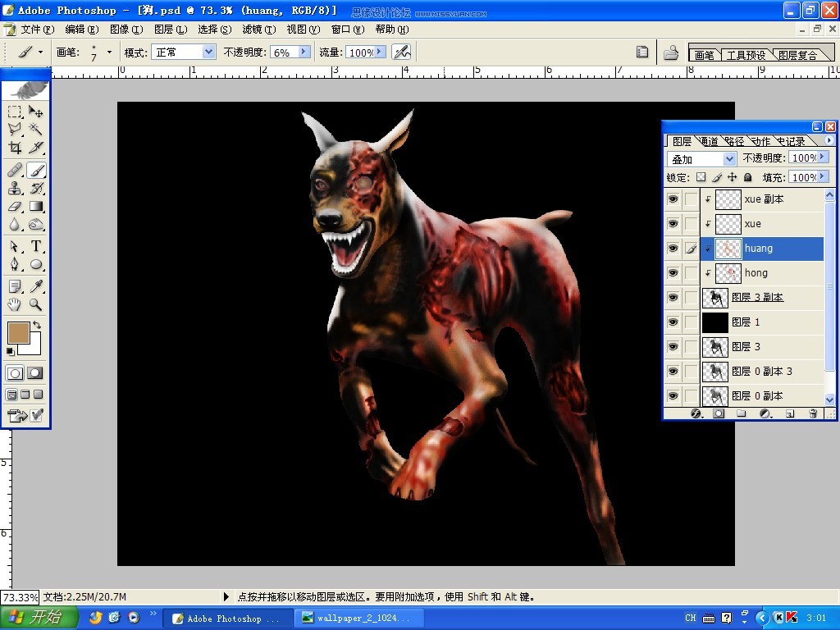
Task: Open the brush opacity slider arrow
Action: click(304, 52)
